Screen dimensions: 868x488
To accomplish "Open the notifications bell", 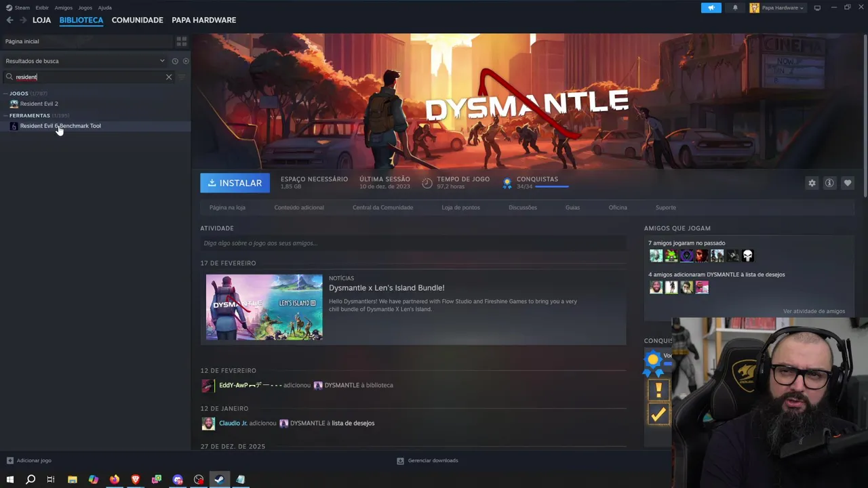I will pos(735,7).
